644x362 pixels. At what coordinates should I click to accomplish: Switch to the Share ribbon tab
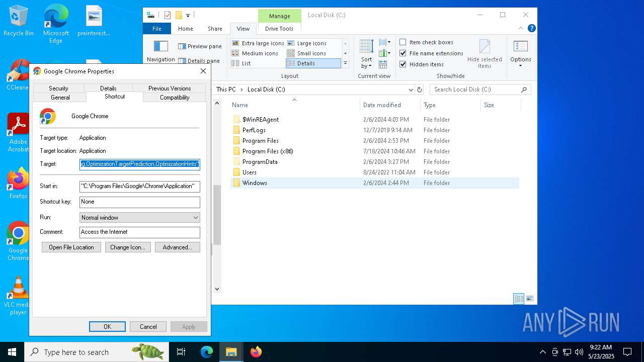click(x=215, y=29)
